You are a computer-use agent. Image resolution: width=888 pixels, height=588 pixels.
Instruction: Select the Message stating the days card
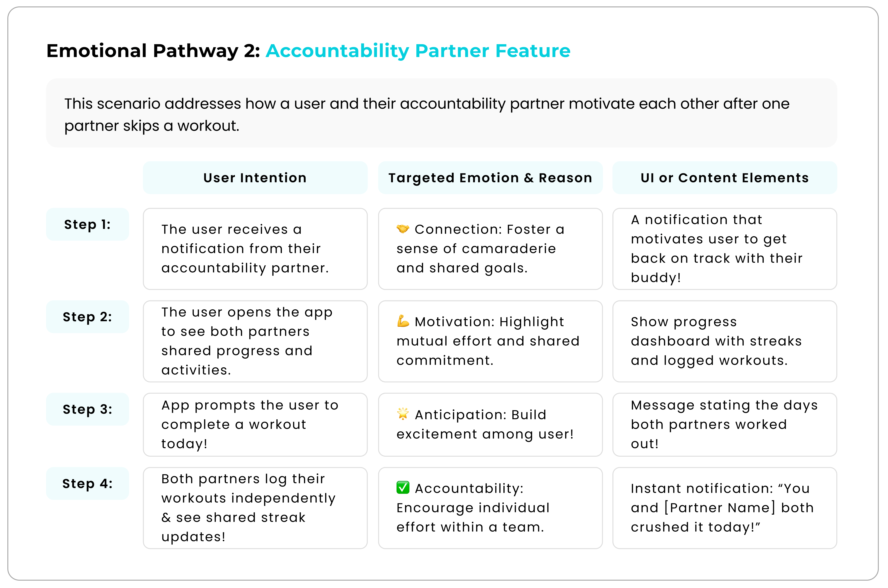pyautogui.click(x=725, y=424)
